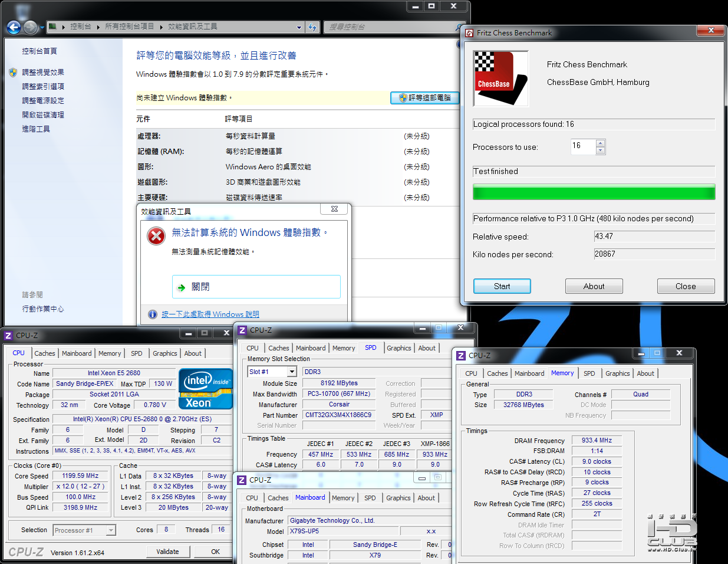This screenshot has width=728, height=564.
Task: Click the Intel Xeon inside logo in CPU-Z
Action: click(x=206, y=389)
